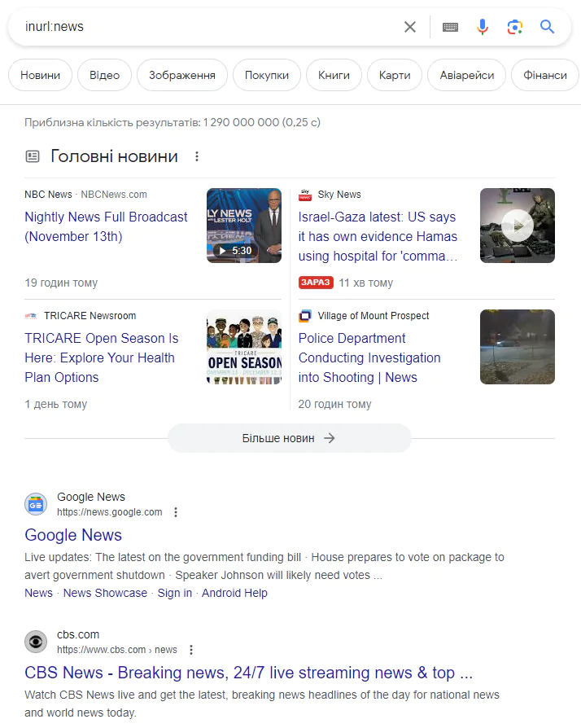Image resolution: width=581 pixels, height=728 pixels.
Task: Open the Google News result title
Action: pos(73,535)
